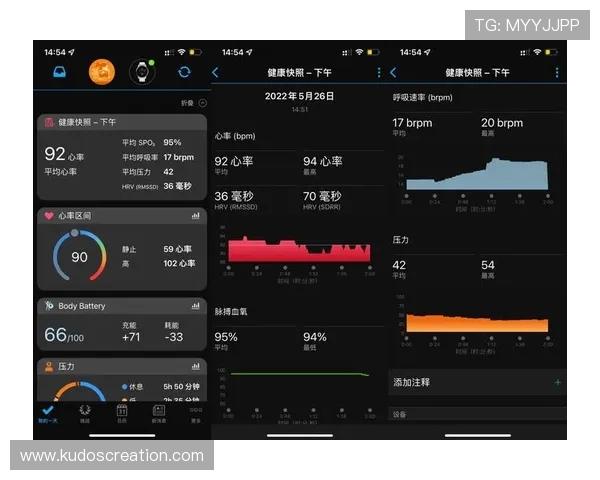Go back from right 健康快照 screen
The image size is (600, 480).
click(x=393, y=72)
